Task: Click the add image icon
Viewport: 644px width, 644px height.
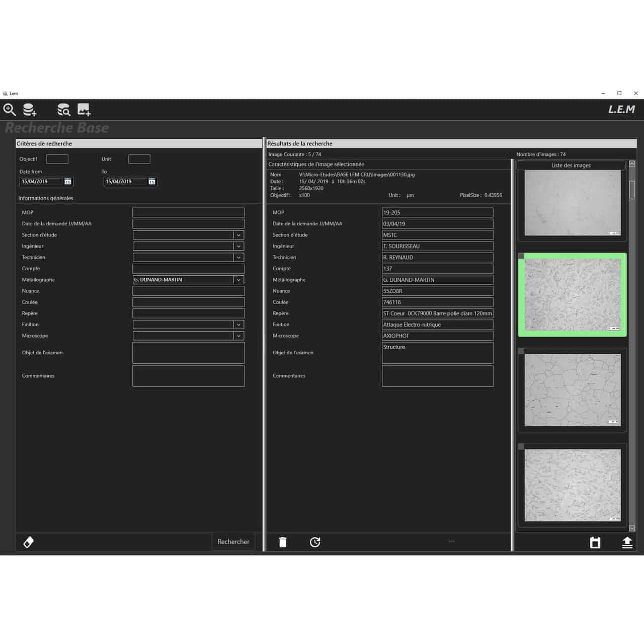Action: 84,109
